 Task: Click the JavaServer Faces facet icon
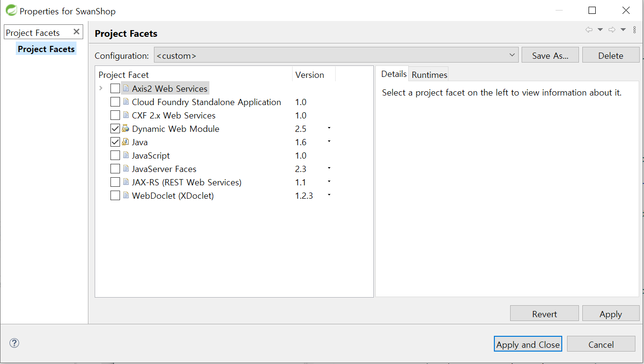126,169
